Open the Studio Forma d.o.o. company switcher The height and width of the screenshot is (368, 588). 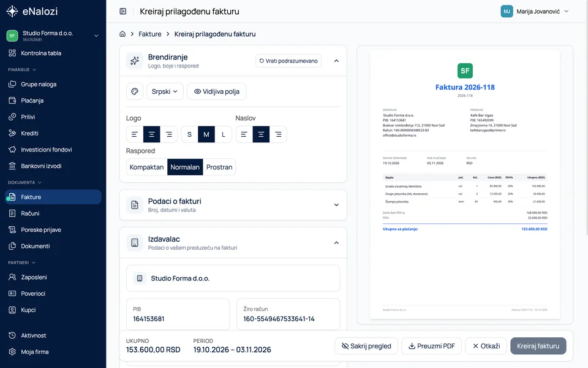tap(53, 36)
